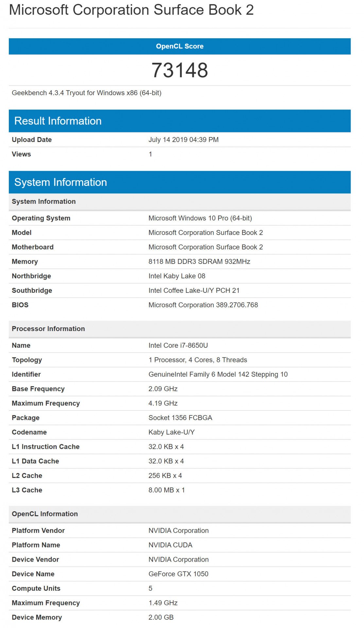
Task: Click the L1 Instruction Cache value
Action: click(x=166, y=446)
